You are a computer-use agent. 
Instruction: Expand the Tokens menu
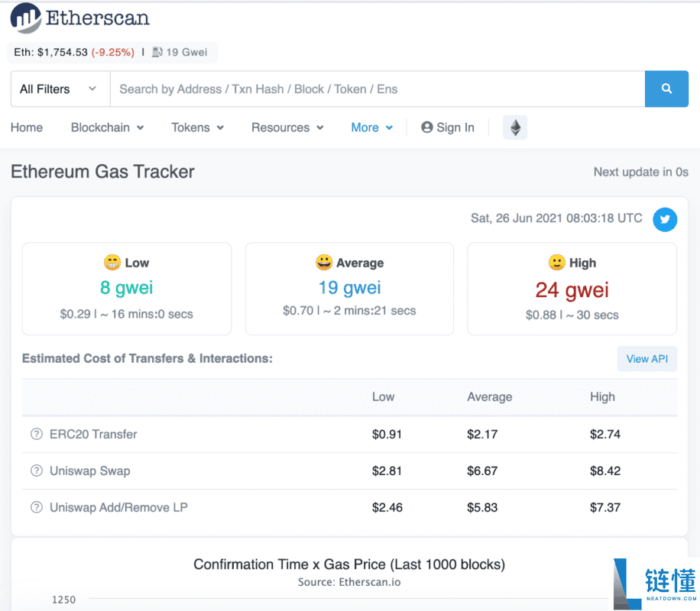[x=197, y=128]
